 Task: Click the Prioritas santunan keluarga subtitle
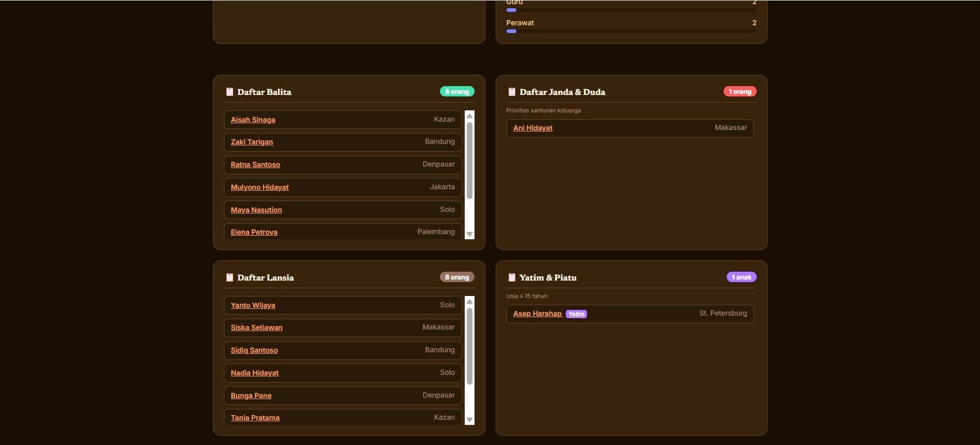pyautogui.click(x=543, y=110)
